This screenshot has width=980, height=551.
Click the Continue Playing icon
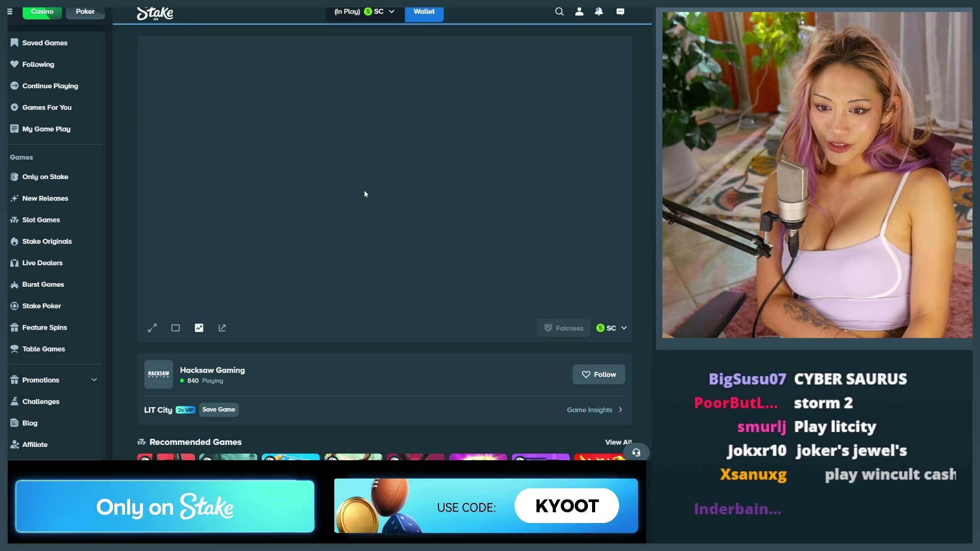point(14,86)
